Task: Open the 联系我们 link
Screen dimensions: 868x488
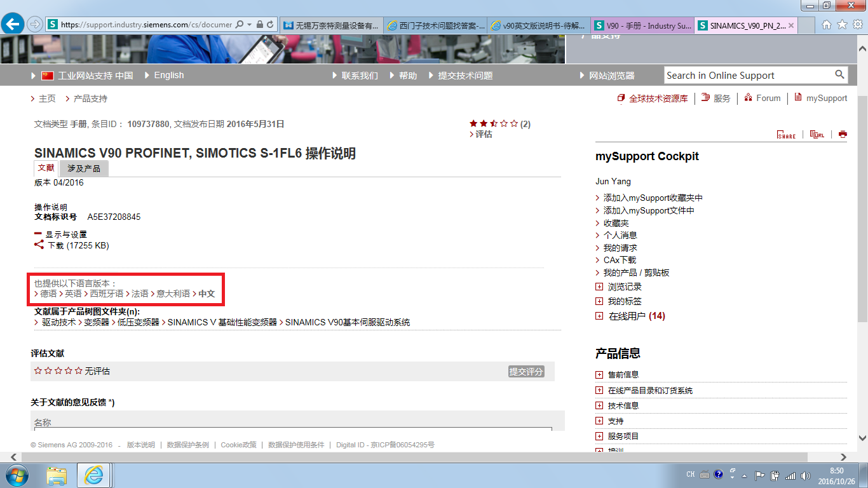Action: click(360, 76)
